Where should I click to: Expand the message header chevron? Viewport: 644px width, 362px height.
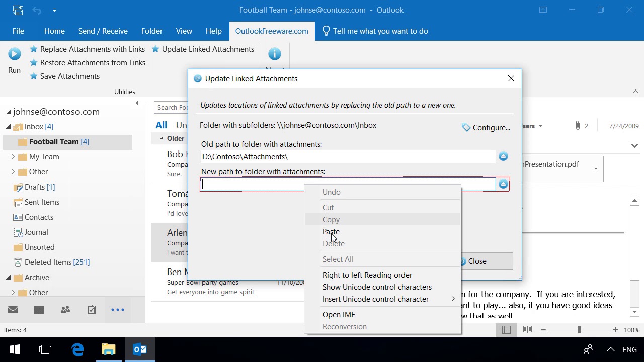(x=635, y=145)
